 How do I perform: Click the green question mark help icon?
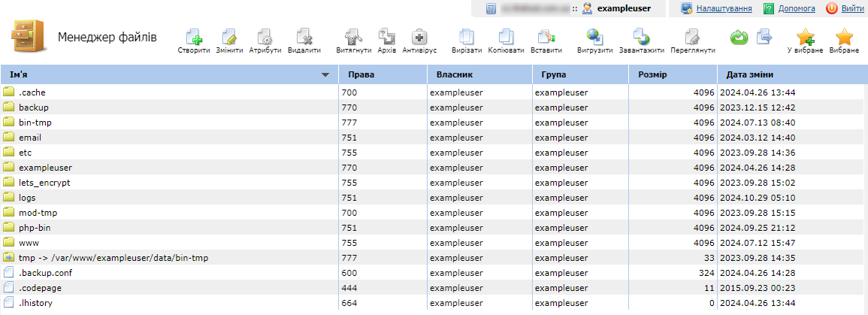tap(768, 8)
